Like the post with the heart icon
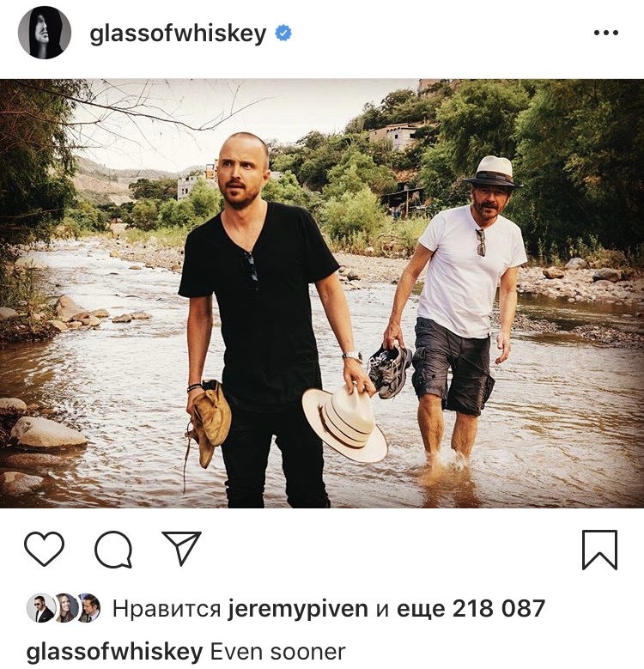The width and height of the screenshot is (644, 669). [44, 549]
